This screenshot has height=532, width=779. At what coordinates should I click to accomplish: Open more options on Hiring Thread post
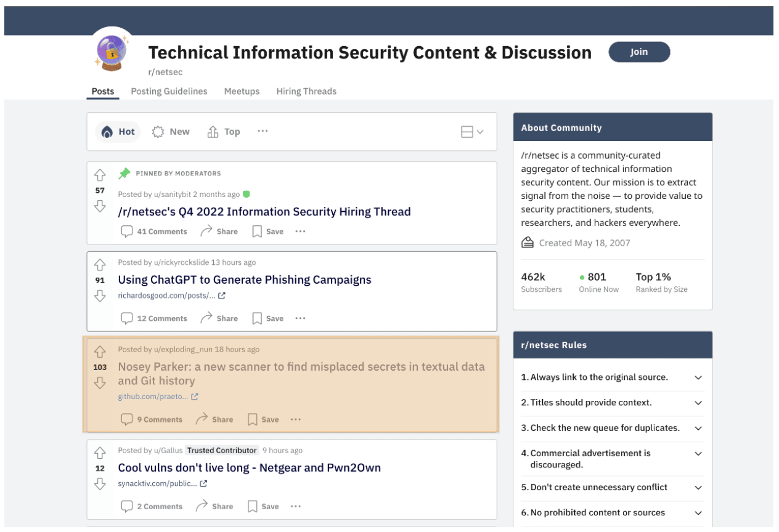click(300, 232)
